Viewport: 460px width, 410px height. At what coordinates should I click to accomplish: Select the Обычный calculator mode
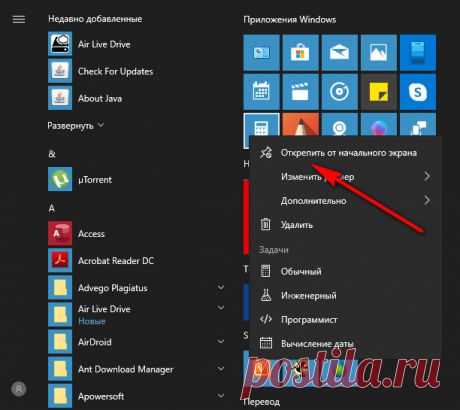click(346, 271)
